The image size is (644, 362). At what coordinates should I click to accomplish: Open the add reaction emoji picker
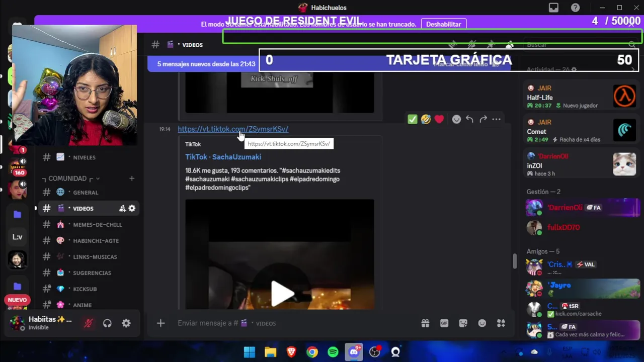[x=456, y=119]
